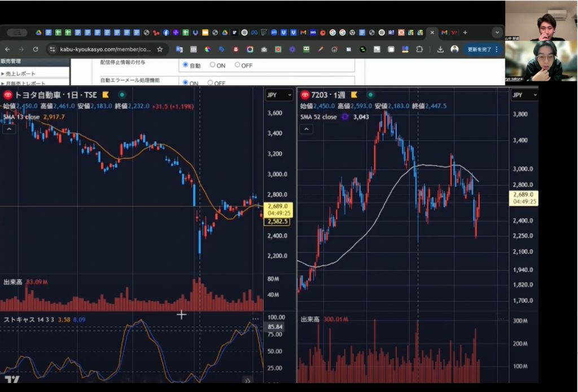Click the purple icon beside SMA 52 close
This screenshot has height=392, width=578.
(x=345, y=117)
